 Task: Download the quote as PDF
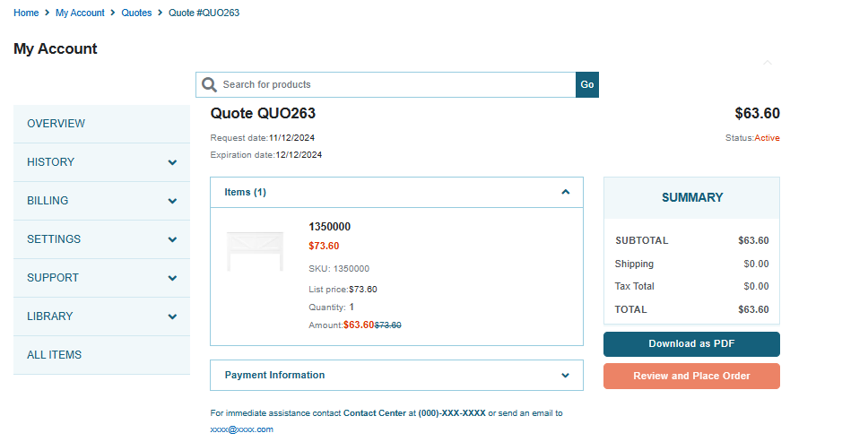[x=691, y=344]
